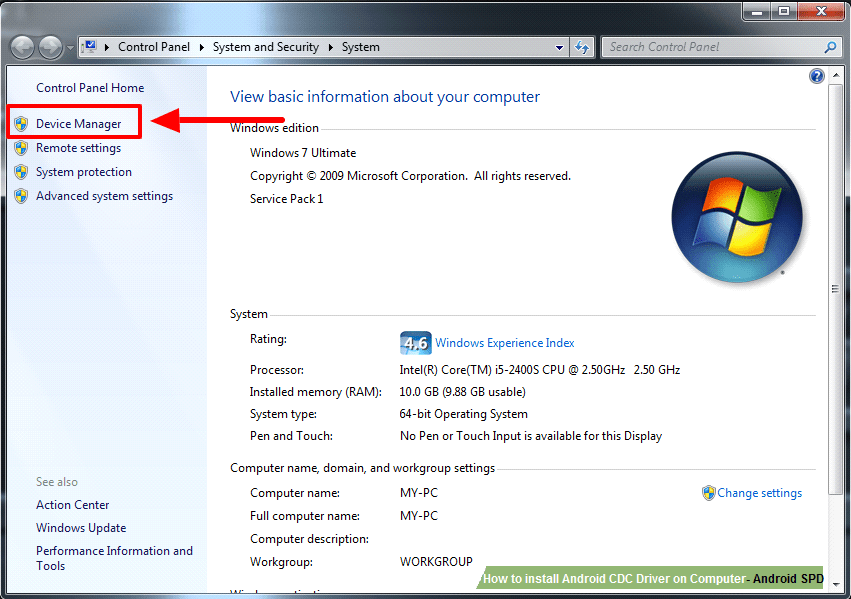851x599 pixels.
Task: Click the No Pen or Touch Input text
Action: pos(531,436)
